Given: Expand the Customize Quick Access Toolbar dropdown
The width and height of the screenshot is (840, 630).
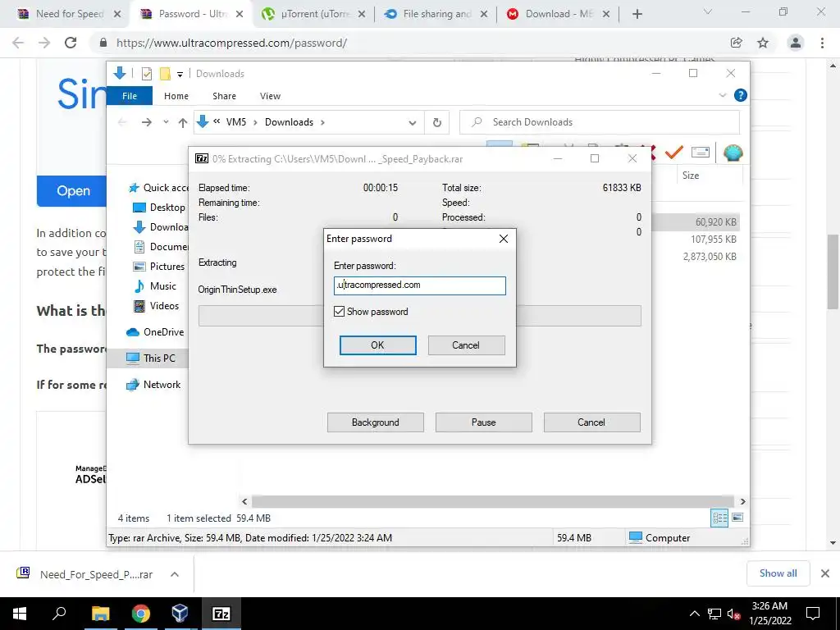Looking at the screenshot, I should 180,74.
